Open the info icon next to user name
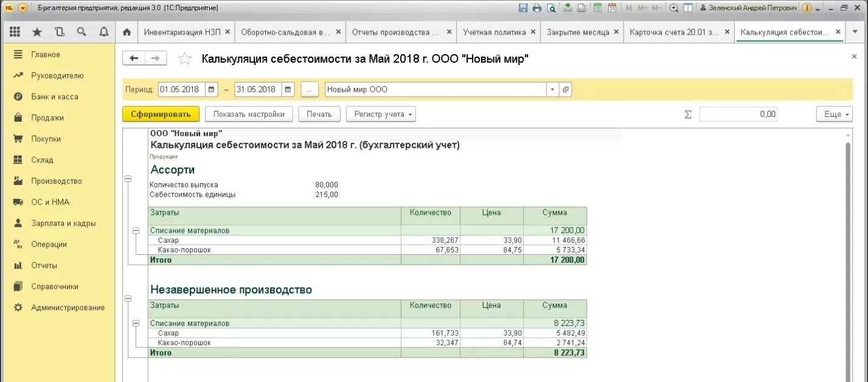 807,8
